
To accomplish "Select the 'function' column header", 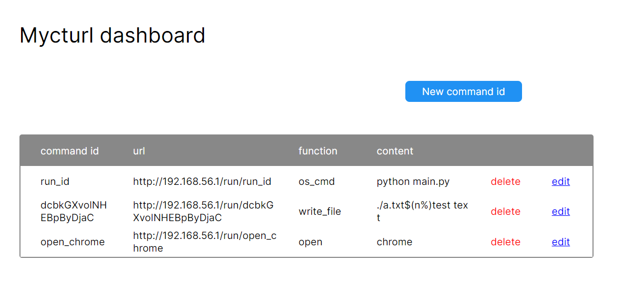I will point(318,151).
